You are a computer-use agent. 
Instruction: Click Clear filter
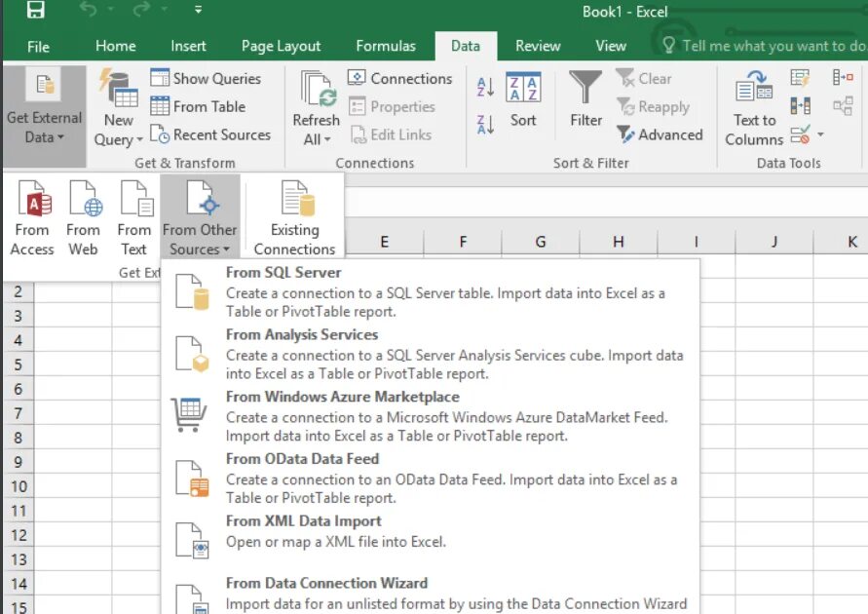[x=643, y=78]
